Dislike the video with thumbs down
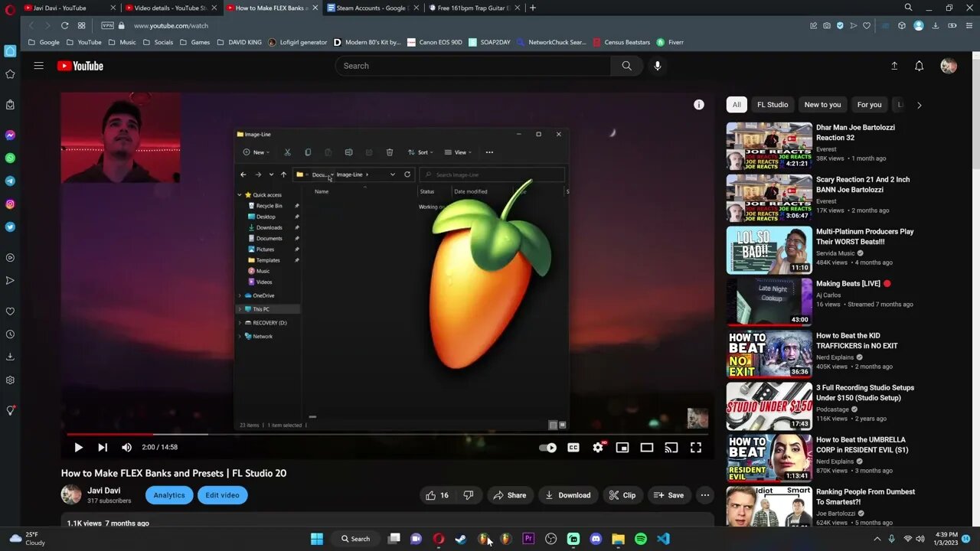This screenshot has width=980, height=551. click(x=469, y=495)
